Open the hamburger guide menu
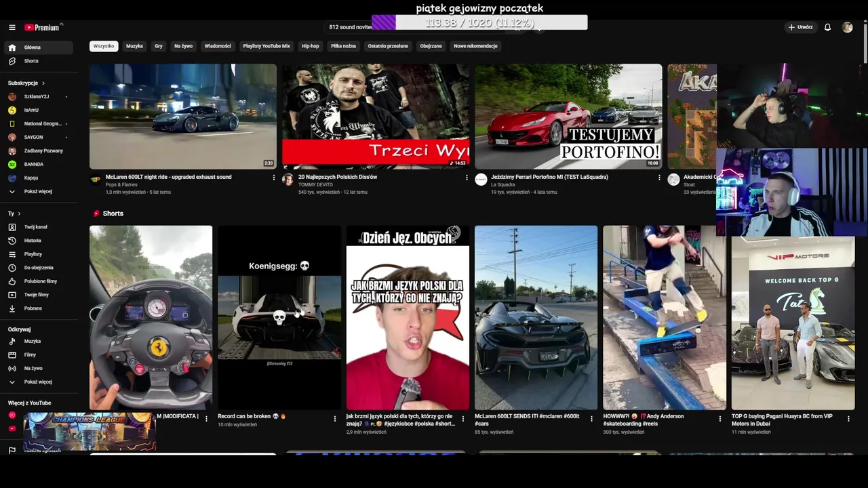The width and height of the screenshot is (868, 488). [x=12, y=27]
